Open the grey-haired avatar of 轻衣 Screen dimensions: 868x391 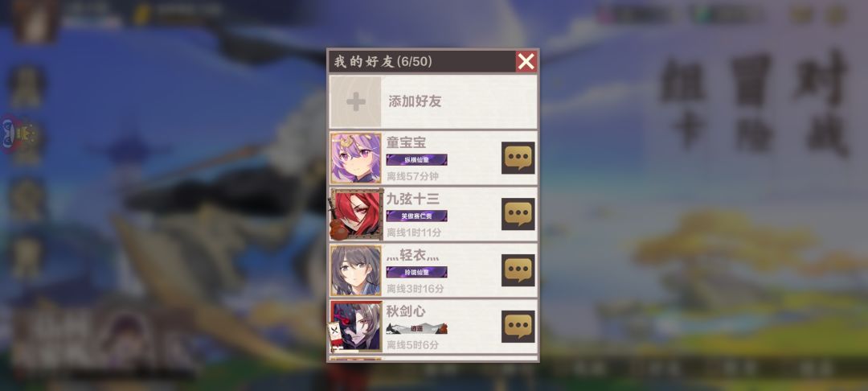coord(355,270)
